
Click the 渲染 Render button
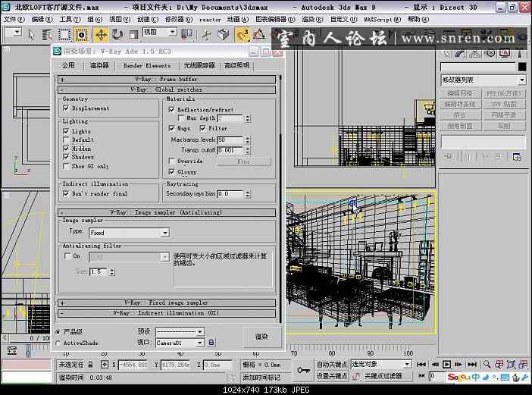click(261, 337)
